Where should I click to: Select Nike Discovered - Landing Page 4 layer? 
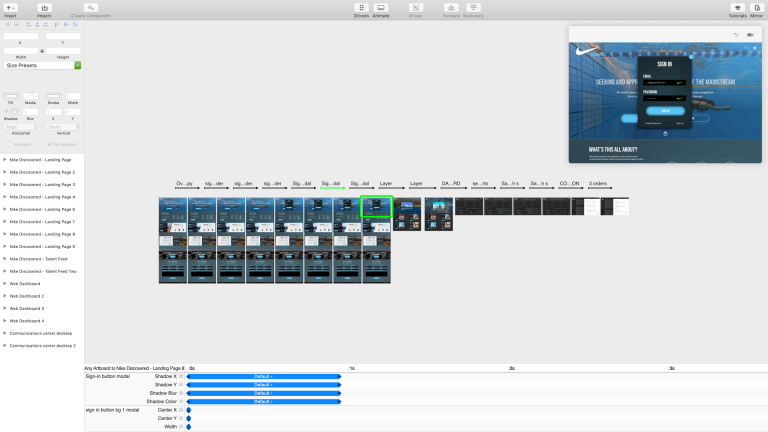(x=42, y=197)
